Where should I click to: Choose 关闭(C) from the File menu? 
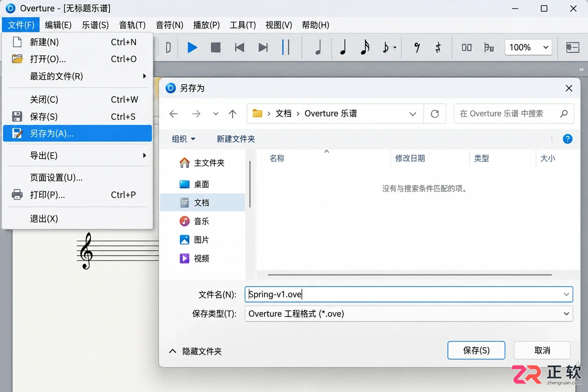pyautogui.click(x=78, y=100)
